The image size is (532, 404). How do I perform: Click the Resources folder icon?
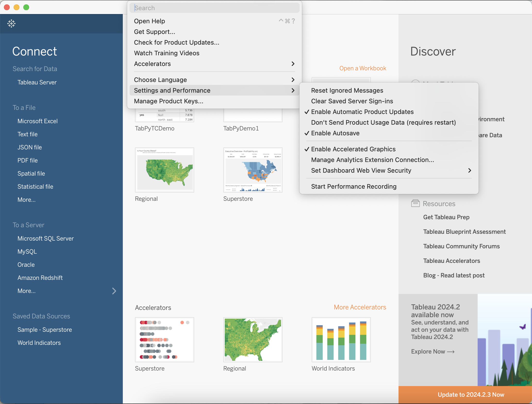tap(415, 203)
